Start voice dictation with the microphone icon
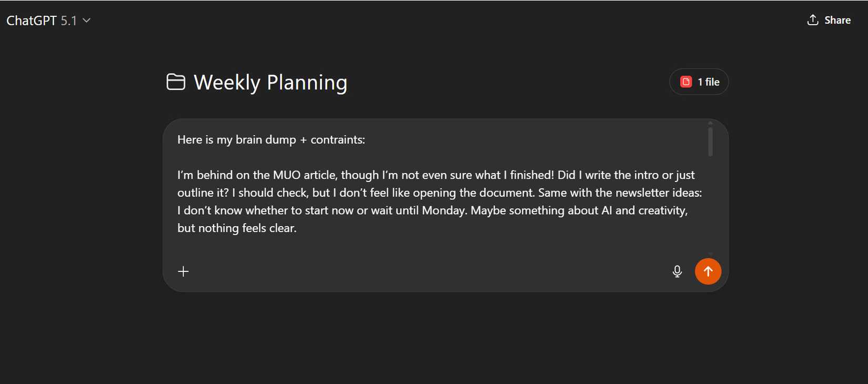The width and height of the screenshot is (868, 384). coord(677,271)
